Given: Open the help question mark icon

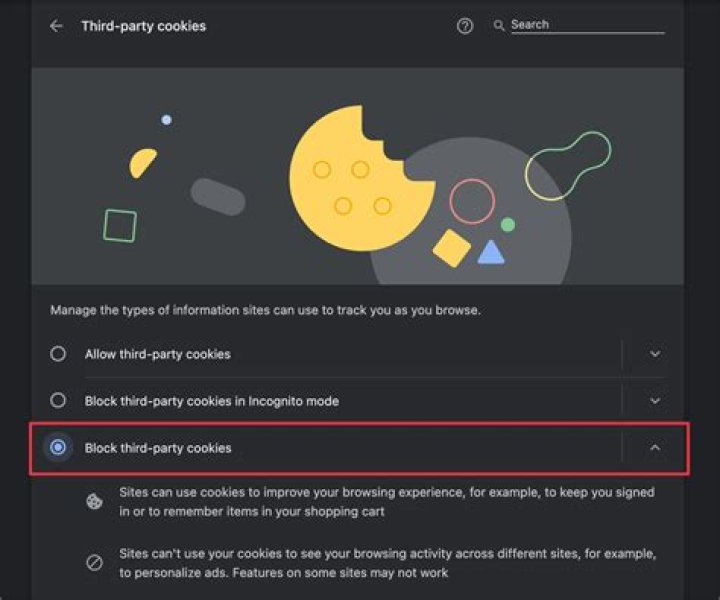Looking at the screenshot, I should click(x=465, y=26).
